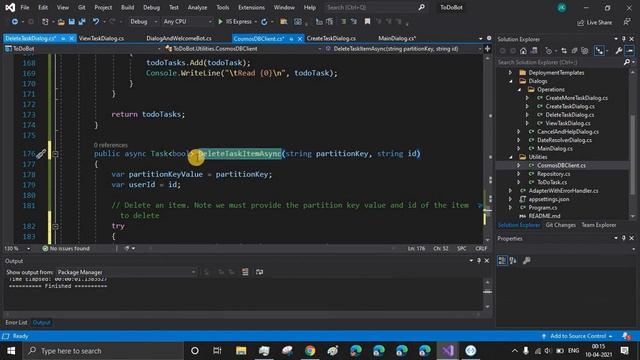Click the Save file icon in toolbar
Screen dimensions: 640x360
tap(71, 22)
